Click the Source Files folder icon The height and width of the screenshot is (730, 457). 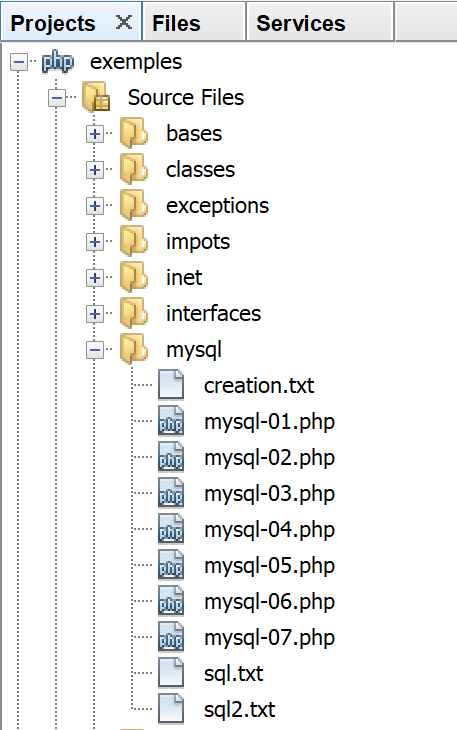(96, 97)
